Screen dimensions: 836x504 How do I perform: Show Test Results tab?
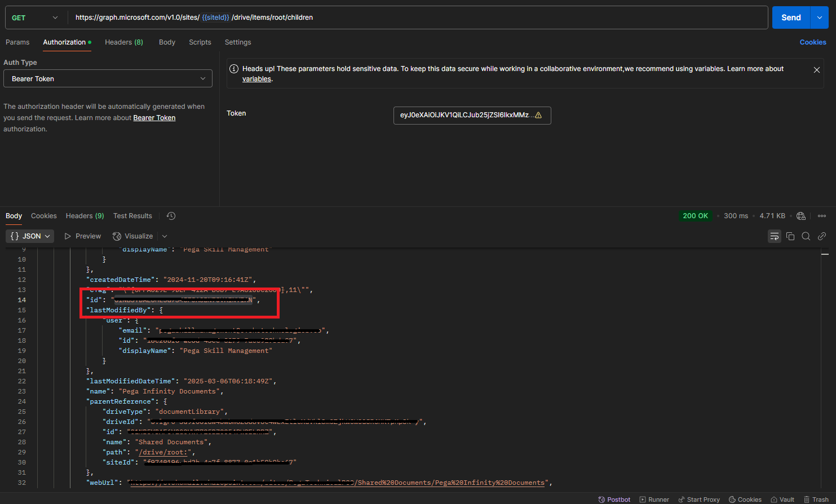pyautogui.click(x=132, y=216)
